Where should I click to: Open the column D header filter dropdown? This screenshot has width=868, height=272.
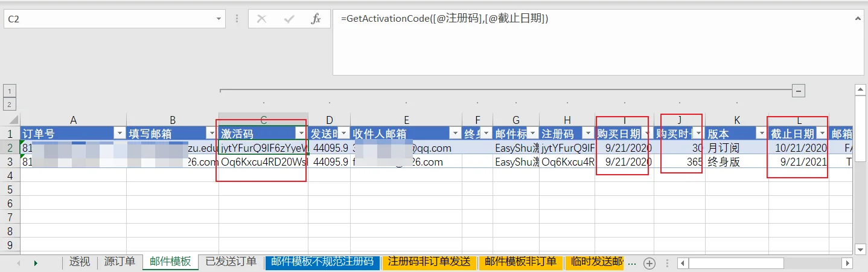343,133
